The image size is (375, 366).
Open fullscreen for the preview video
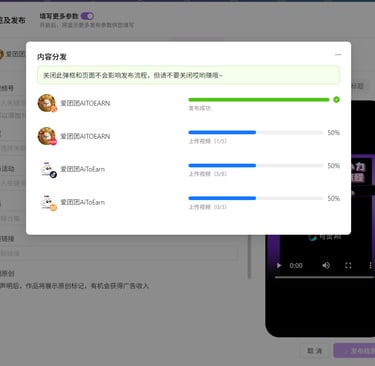tap(348, 265)
